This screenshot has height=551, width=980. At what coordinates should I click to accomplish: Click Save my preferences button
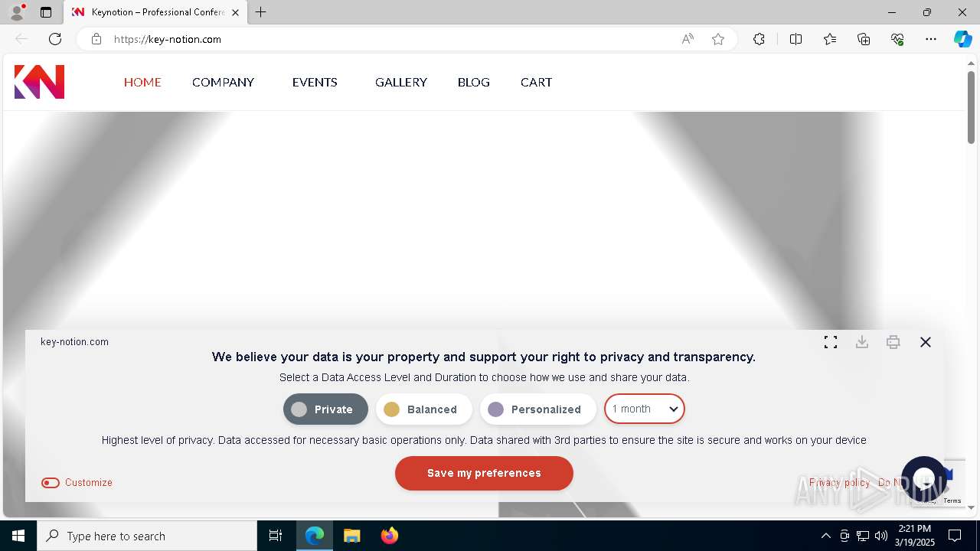[x=484, y=473]
